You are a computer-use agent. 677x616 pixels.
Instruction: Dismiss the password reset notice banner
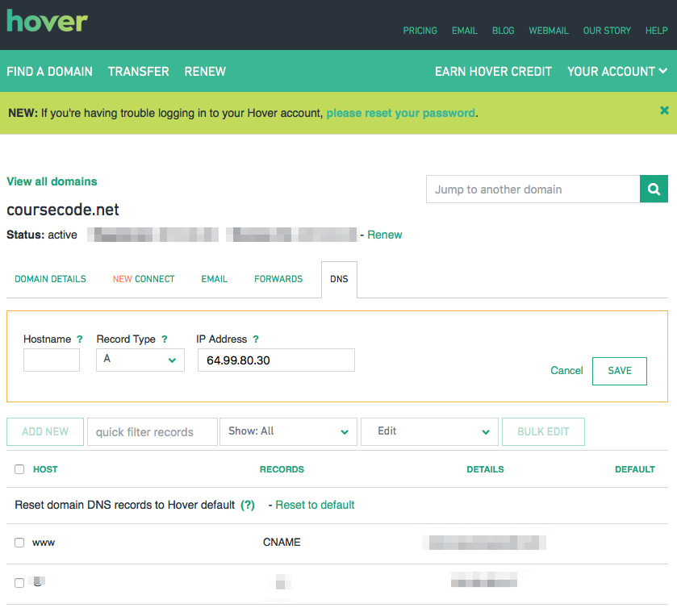click(664, 110)
